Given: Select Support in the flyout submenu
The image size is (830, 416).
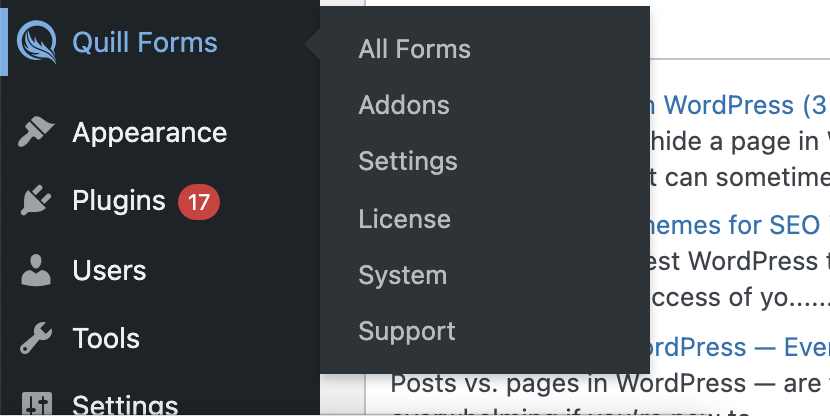Looking at the screenshot, I should tap(407, 332).
